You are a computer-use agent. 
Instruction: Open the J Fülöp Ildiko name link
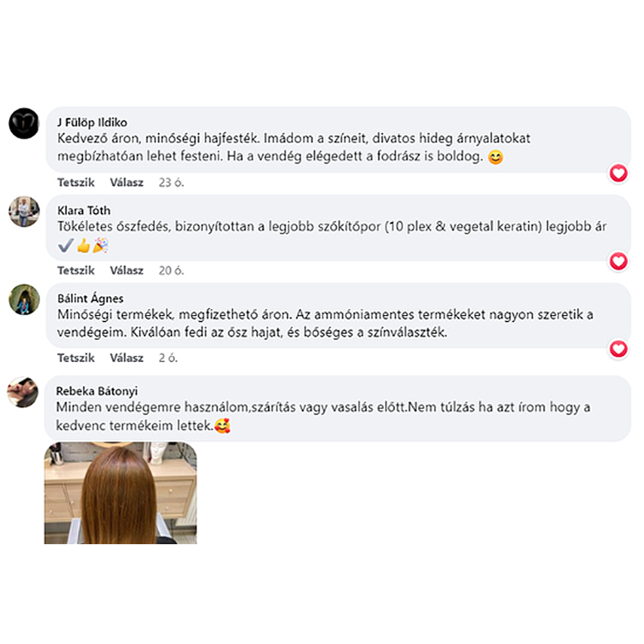coord(92,122)
